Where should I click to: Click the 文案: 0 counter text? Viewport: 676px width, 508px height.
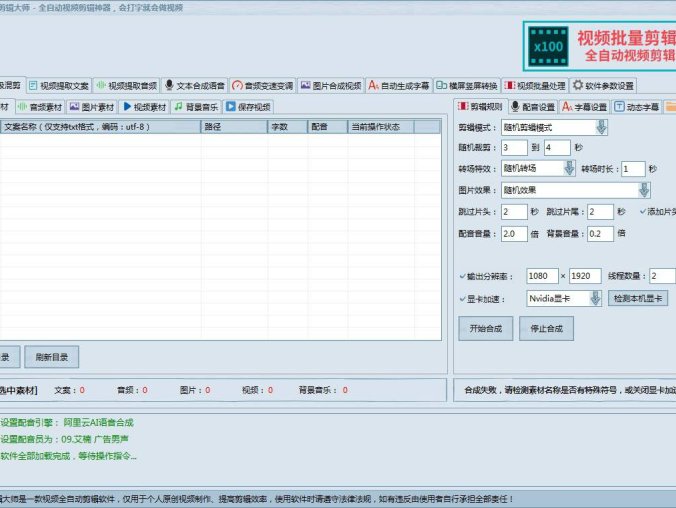tap(69, 390)
